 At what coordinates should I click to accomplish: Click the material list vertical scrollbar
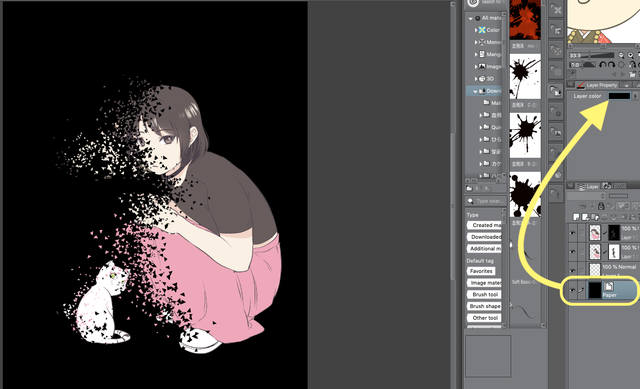coord(543,163)
